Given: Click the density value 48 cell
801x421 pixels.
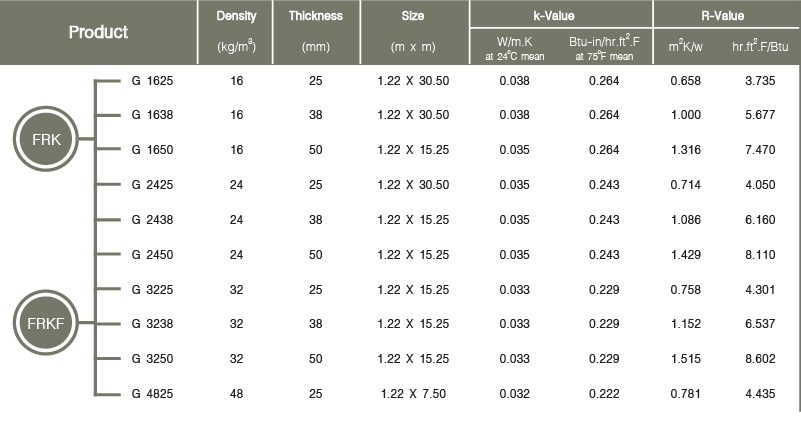Looking at the screenshot, I should click(x=236, y=395).
